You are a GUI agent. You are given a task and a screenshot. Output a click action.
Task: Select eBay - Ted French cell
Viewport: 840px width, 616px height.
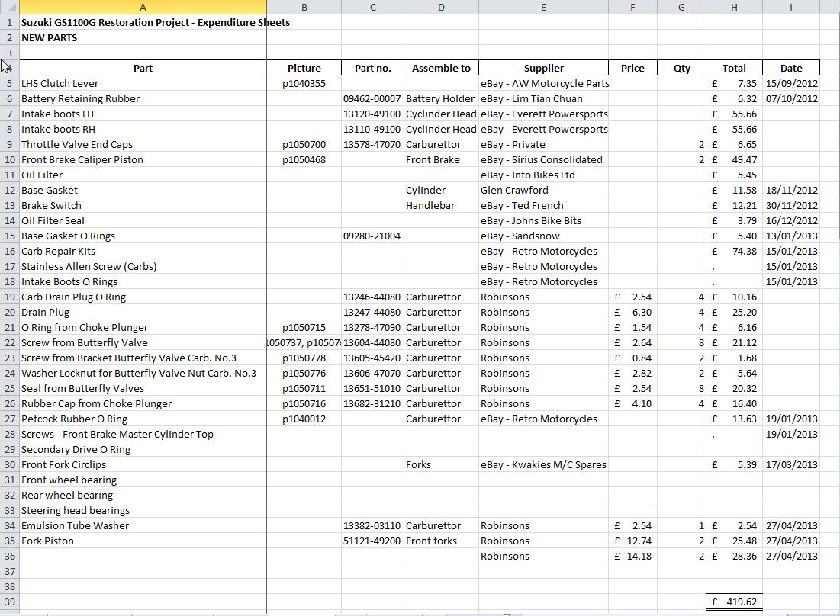(543, 206)
